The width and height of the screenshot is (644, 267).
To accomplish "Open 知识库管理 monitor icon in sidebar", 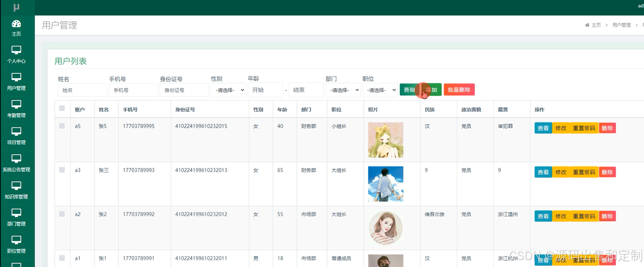I will tap(16, 186).
